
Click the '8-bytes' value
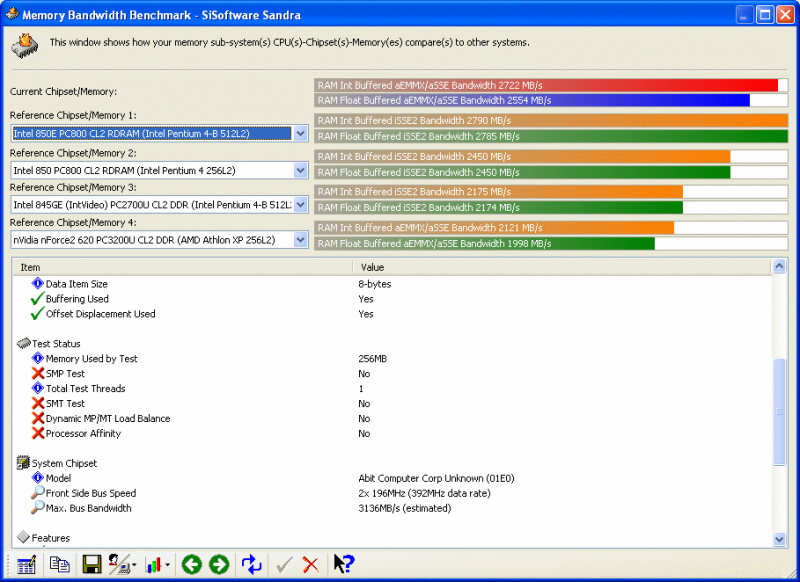point(374,284)
